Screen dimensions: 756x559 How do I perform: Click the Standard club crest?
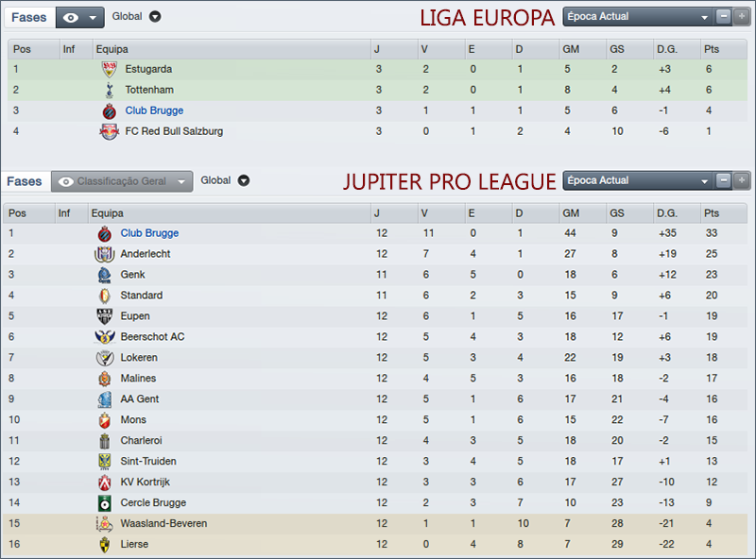(104, 296)
